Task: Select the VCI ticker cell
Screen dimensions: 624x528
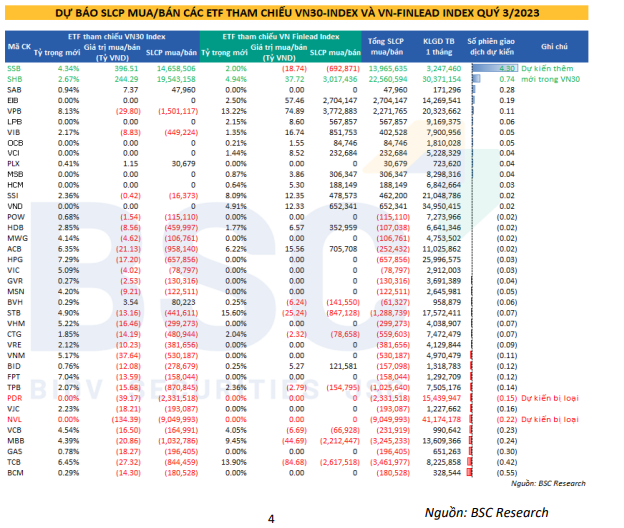Action: point(13,153)
